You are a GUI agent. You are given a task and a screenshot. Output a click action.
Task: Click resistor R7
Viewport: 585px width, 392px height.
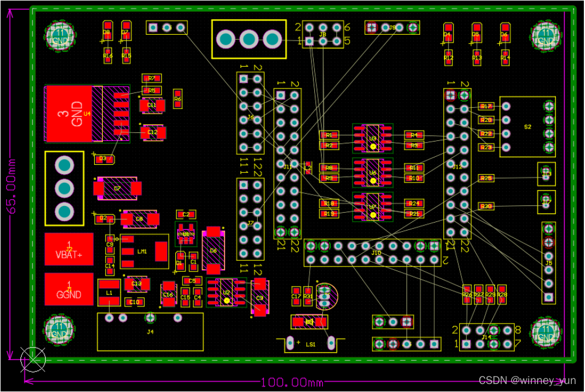[x=151, y=78]
